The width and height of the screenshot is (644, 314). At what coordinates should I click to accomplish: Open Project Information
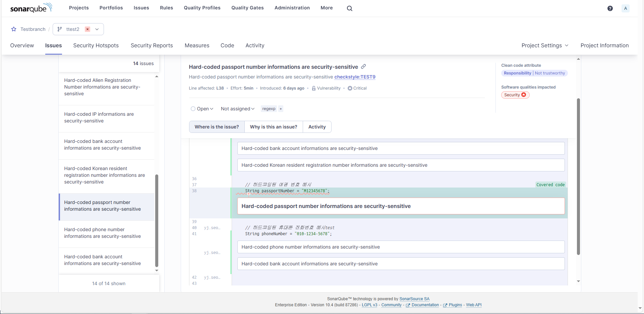[604, 45]
